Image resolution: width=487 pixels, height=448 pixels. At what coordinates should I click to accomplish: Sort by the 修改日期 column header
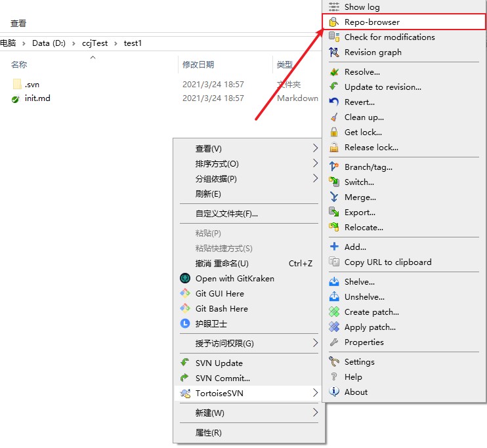click(x=198, y=65)
